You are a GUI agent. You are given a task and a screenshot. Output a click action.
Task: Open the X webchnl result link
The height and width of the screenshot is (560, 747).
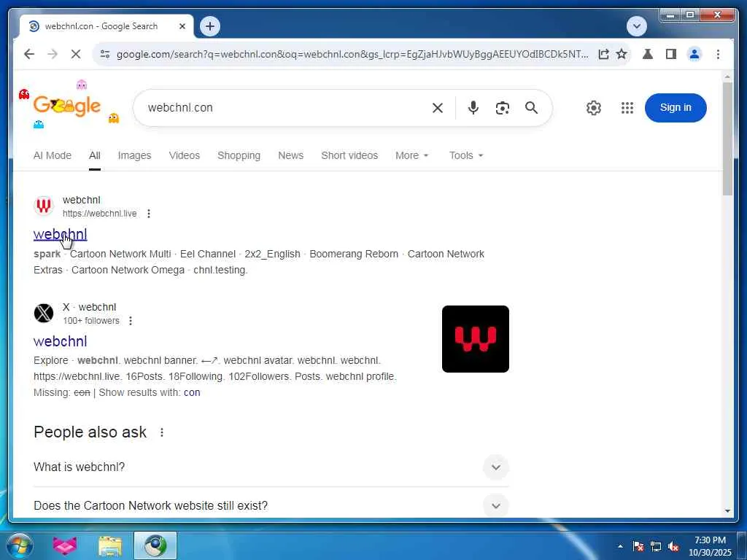click(60, 341)
